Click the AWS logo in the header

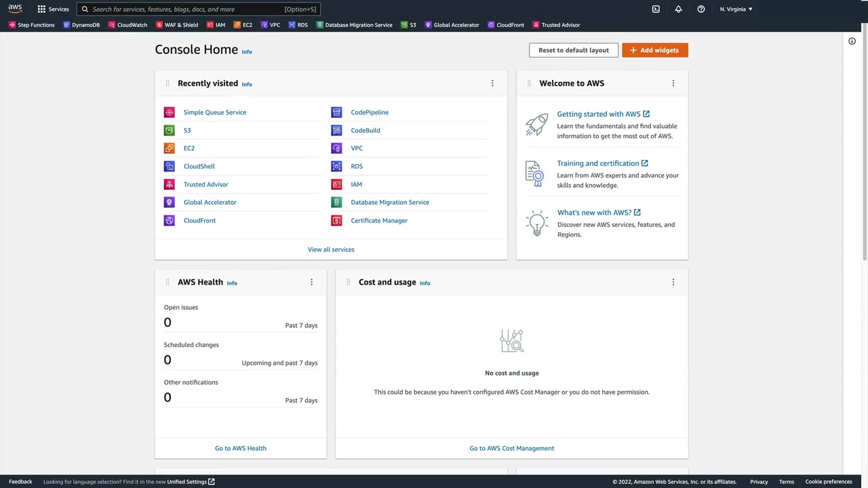click(15, 9)
